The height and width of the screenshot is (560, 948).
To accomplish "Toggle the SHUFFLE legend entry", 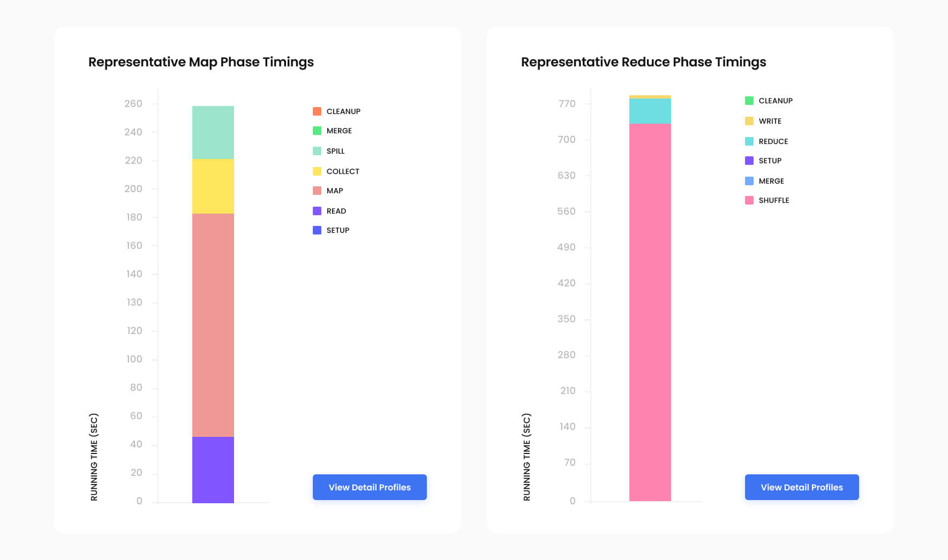I will tap(767, 200).
